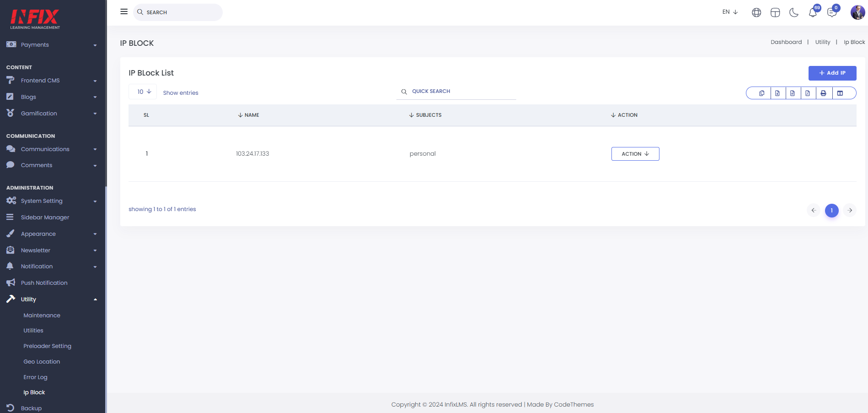Export IP list as CSV file
This screenshot has height=413, width=868.
[x=793, y=93]
